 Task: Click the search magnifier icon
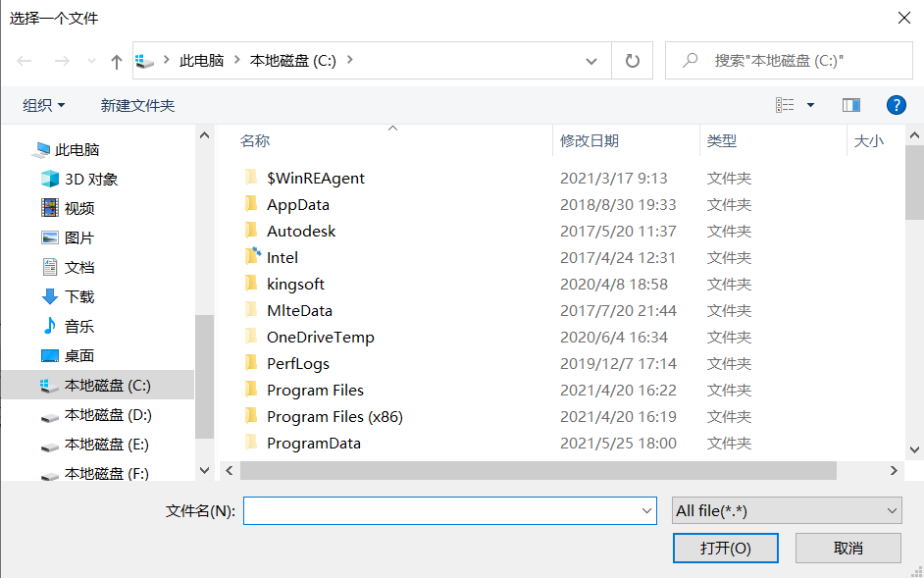point(690,60)
